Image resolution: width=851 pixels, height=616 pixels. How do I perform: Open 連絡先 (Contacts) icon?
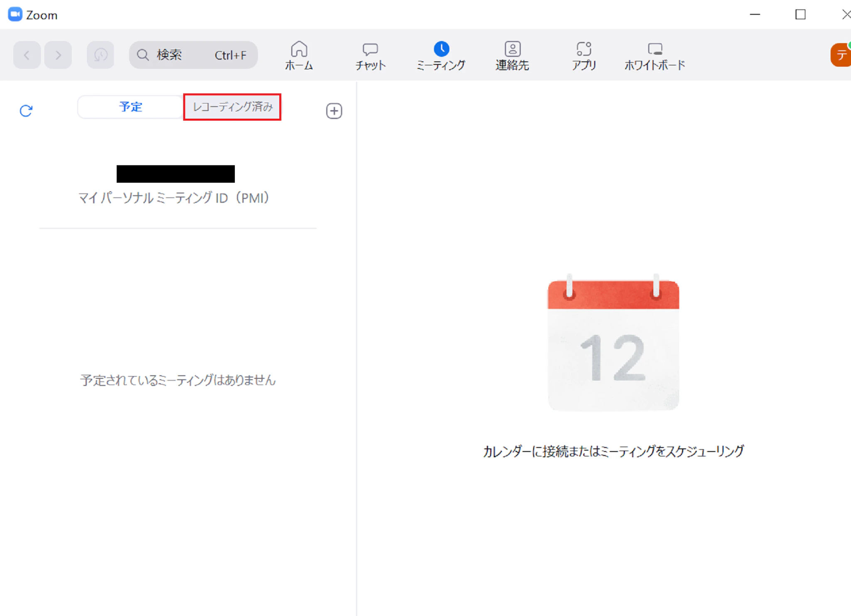(x=512, y=49)
